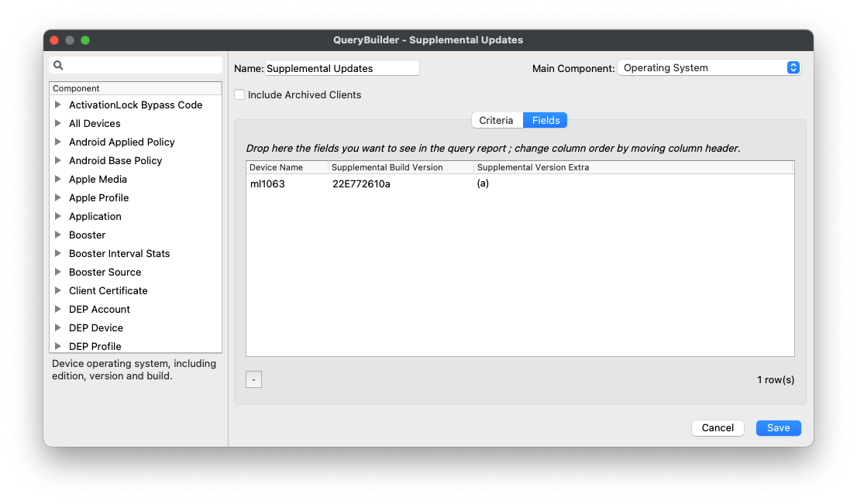Expand the Booster component

click(58, 235)
